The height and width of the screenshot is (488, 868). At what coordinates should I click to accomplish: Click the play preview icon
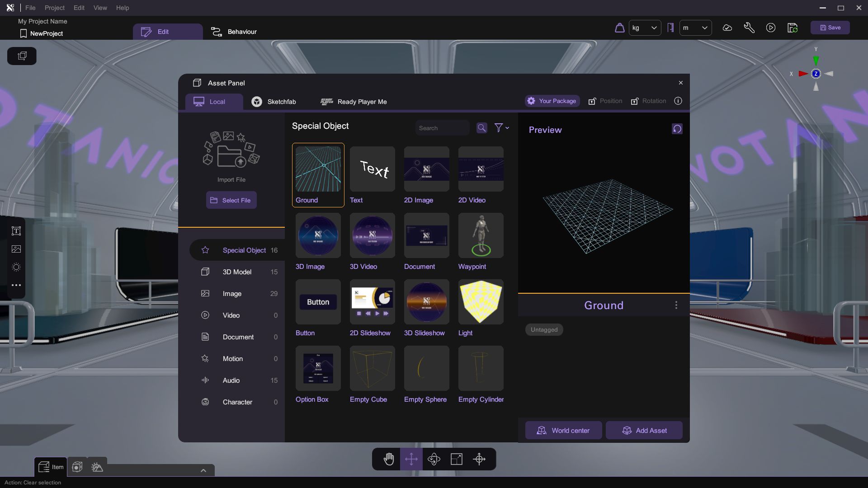(771, 28)
